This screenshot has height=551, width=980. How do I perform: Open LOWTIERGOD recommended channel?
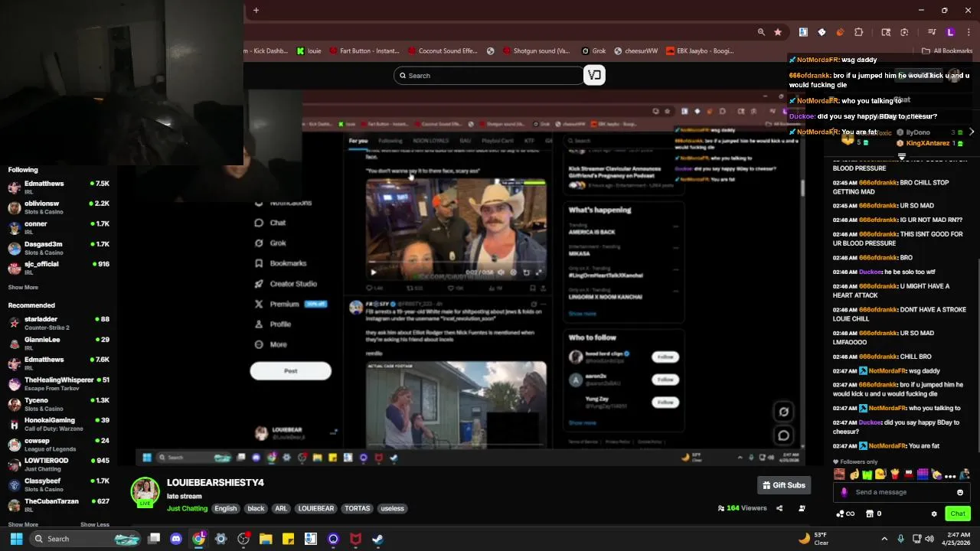[x=60, y=465]
